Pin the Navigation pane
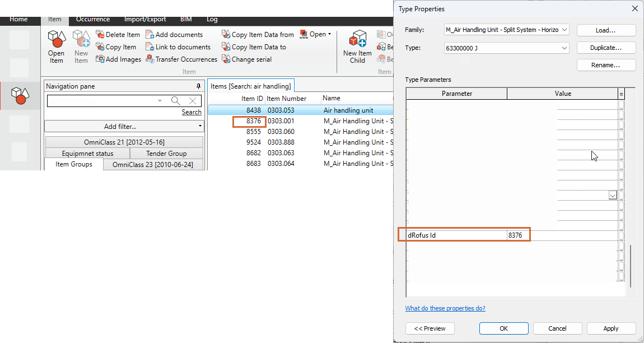The height and width of the screenshot is (343, 644). point(198,86)
